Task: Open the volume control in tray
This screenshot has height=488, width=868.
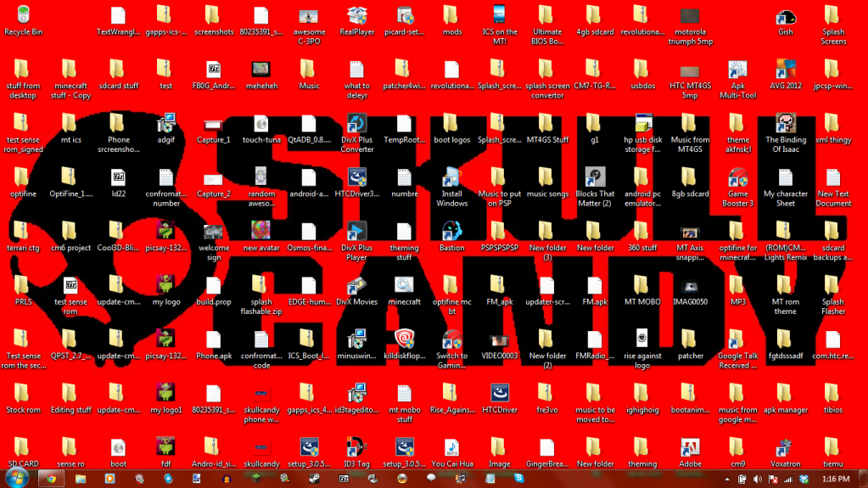Action: point(758,480)
